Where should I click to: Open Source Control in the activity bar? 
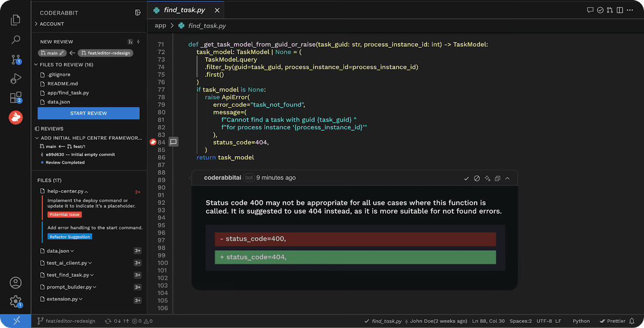(16, 60)
